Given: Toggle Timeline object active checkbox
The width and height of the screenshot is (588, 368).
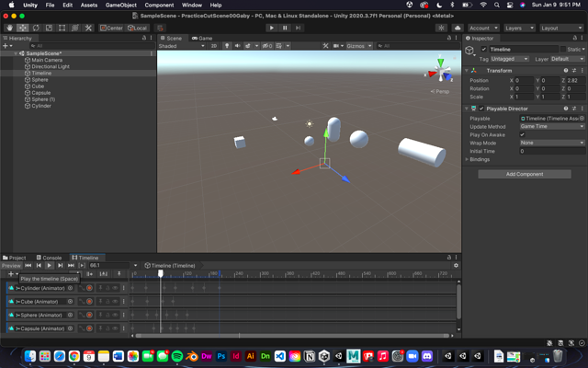Looking at the screenshot, I should (484, 49).
